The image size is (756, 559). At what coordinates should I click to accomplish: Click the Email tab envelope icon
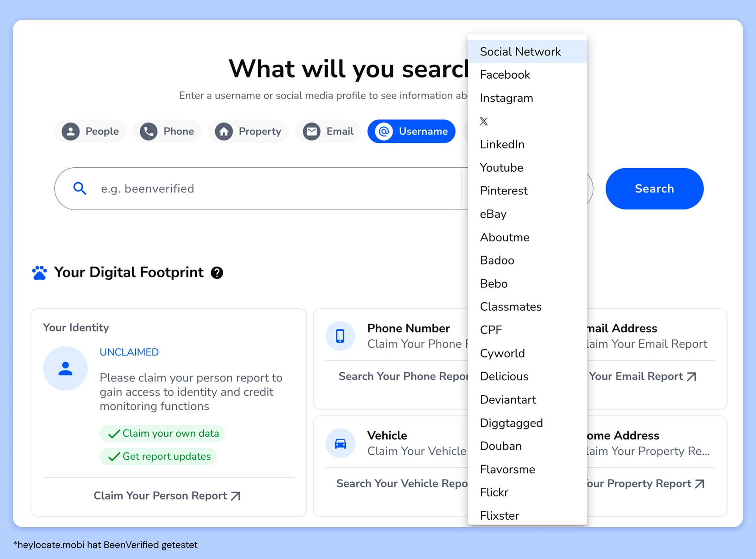point(311,131)
